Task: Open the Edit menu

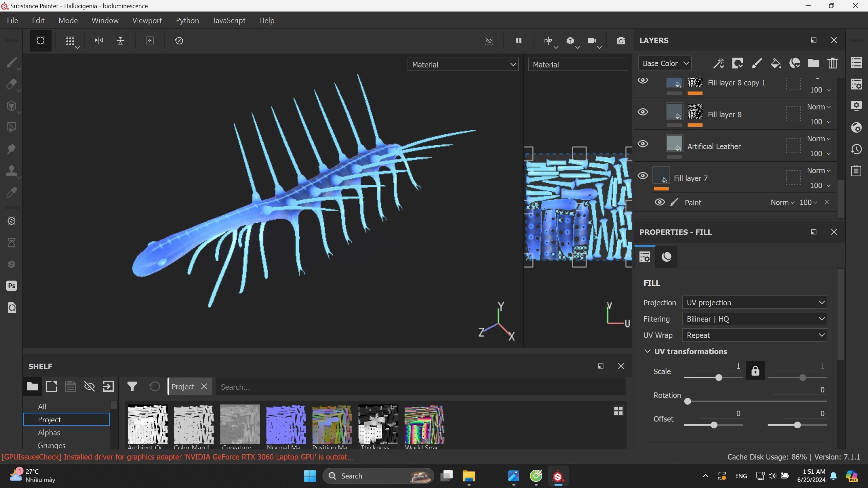Action: [x=38, y=21]
